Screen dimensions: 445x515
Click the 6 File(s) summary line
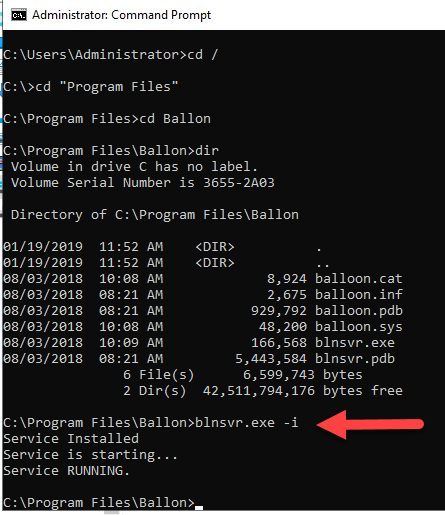click(x=242, y=375)
